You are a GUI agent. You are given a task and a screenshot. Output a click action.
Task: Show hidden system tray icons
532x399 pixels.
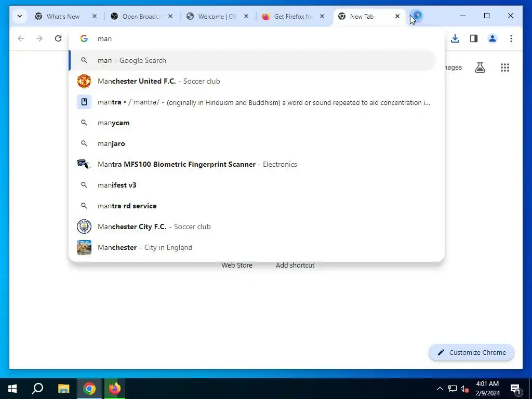point(440,389)
